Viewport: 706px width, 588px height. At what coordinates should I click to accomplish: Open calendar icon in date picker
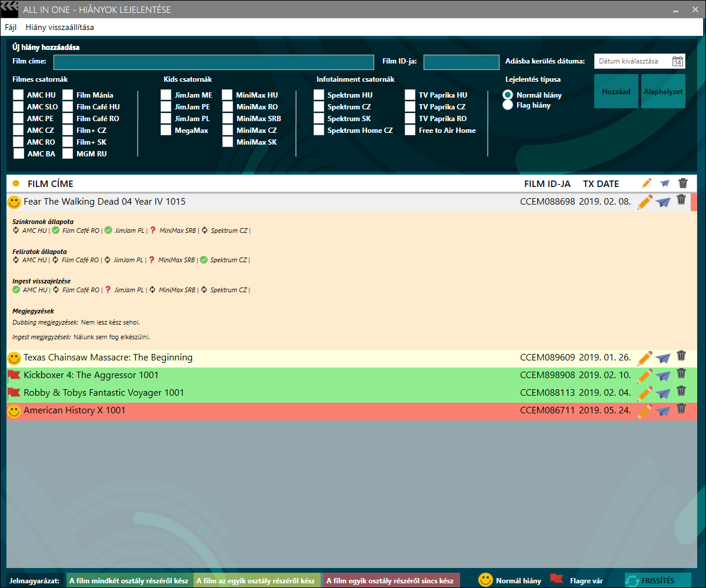(677, 62)
